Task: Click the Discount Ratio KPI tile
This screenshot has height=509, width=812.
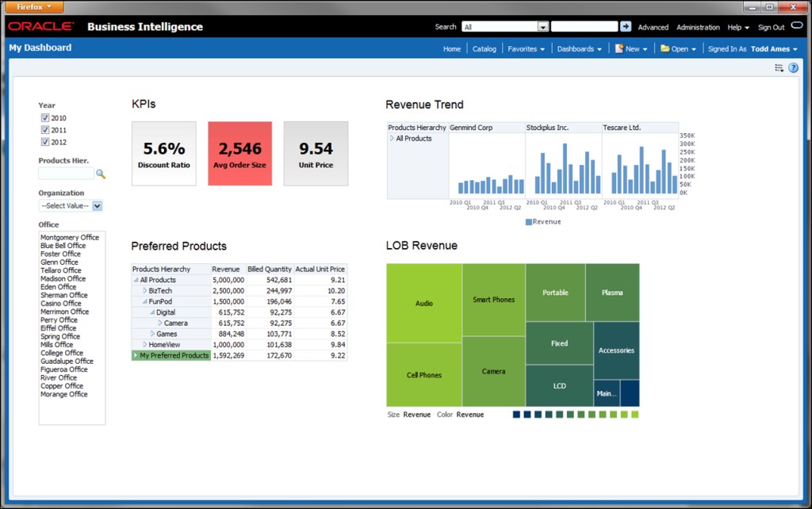Action: coord(164,154)
